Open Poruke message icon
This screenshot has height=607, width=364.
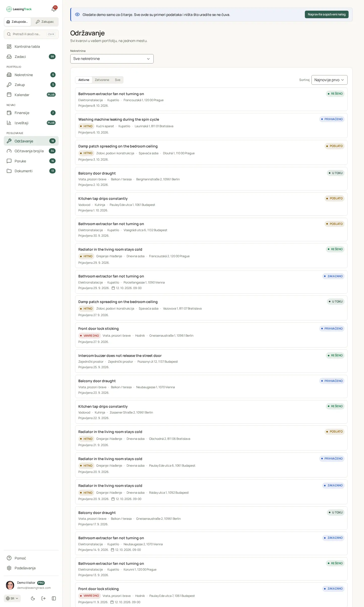click(9, 161)
